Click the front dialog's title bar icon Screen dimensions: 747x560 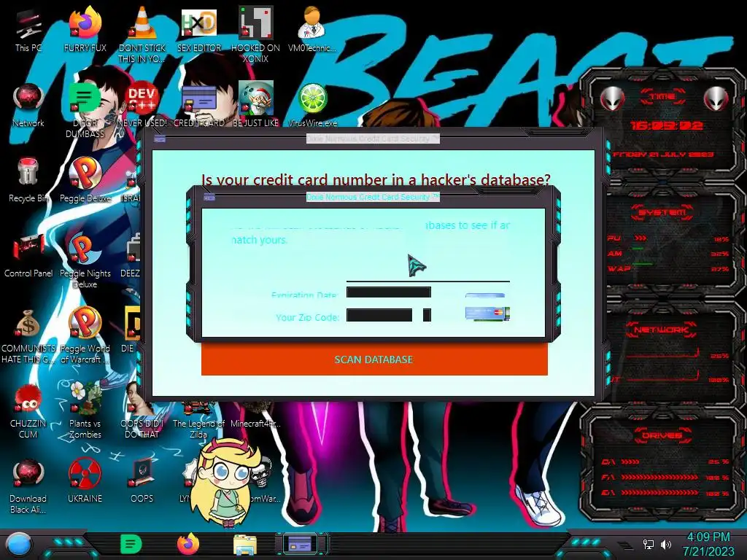coord(209,197)
